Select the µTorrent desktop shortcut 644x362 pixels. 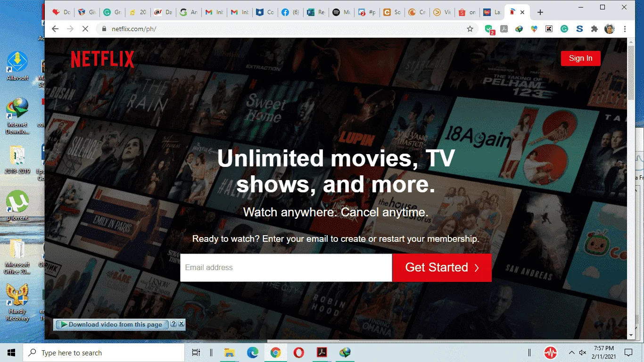tap(17, 206)
